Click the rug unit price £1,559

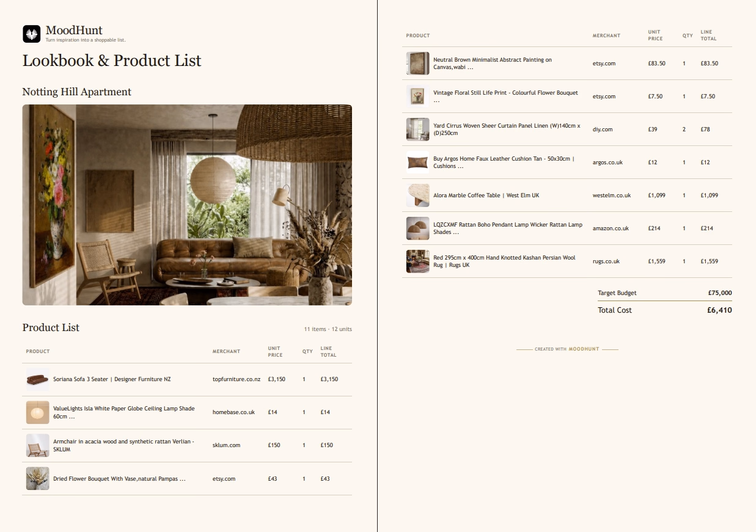click(x=657, y=261)
